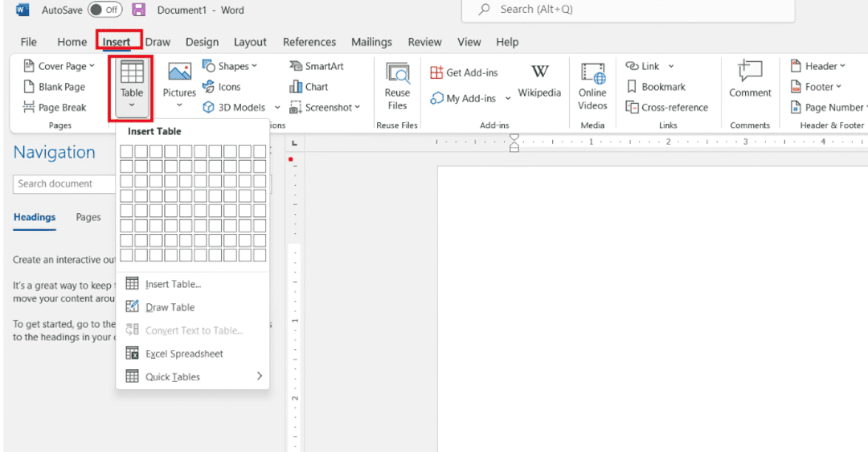The image size is (868, 452).
Task: Choose Quick Tables from the menu
Action: point(192,376)
